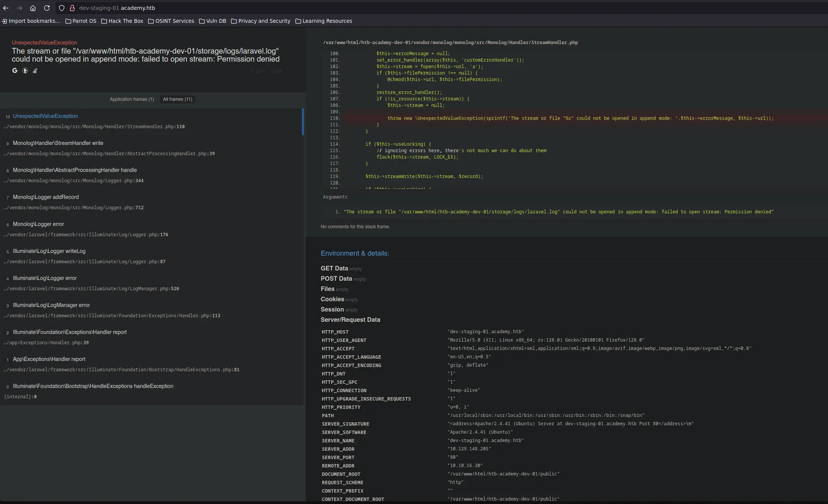This screenshot has width=828, height=504.
Task: Select frame 1 App\Exceptions\Handler report
Action: click(152, 364)
